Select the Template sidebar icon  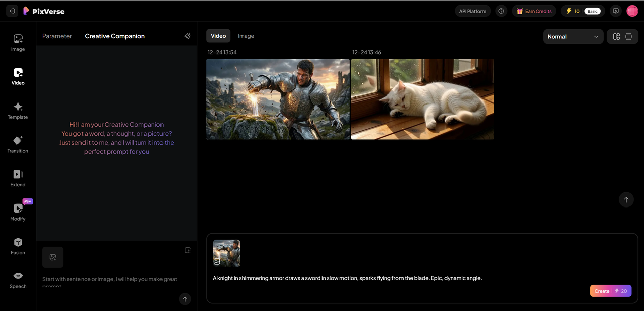tap(18, 110)
